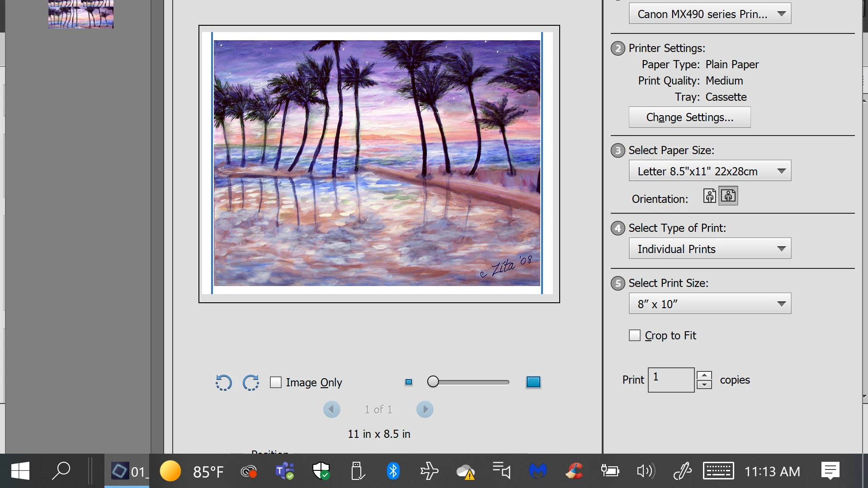
Task: Click the taskbar clock 11:13 AM
Action: [x=772, y=472]
